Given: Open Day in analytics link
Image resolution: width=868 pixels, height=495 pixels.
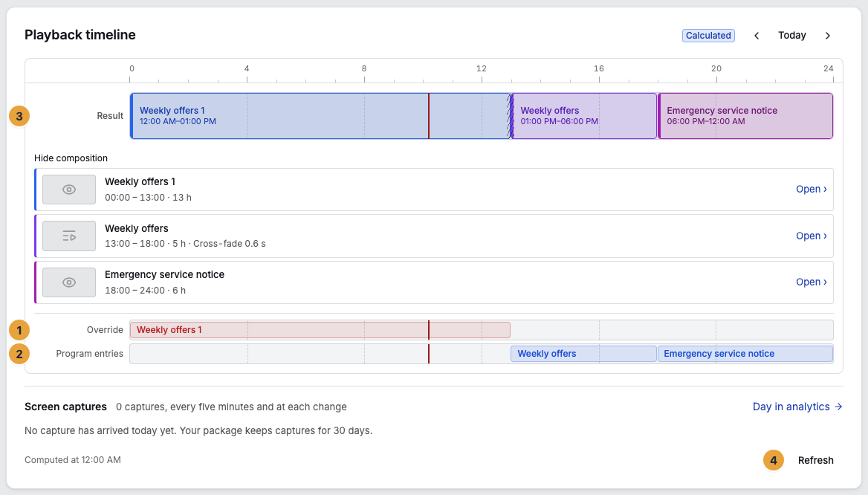Looking at the screenshot, I should (797, 407).
